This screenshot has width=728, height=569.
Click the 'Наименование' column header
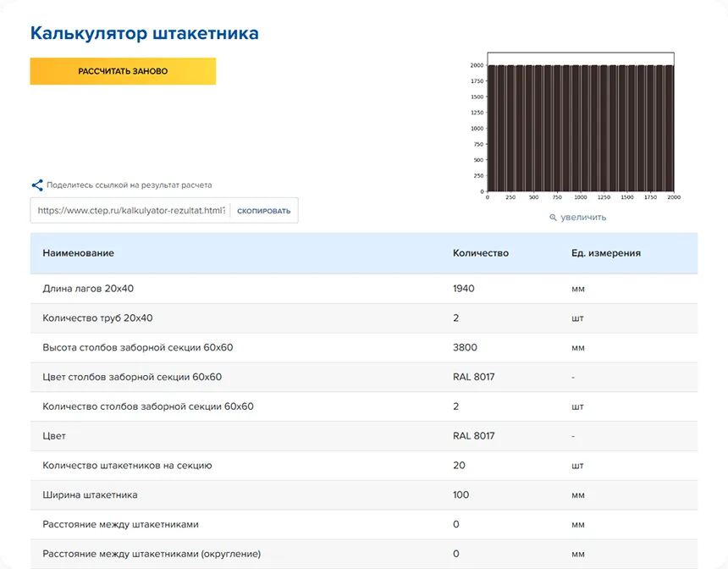(78, 253)
